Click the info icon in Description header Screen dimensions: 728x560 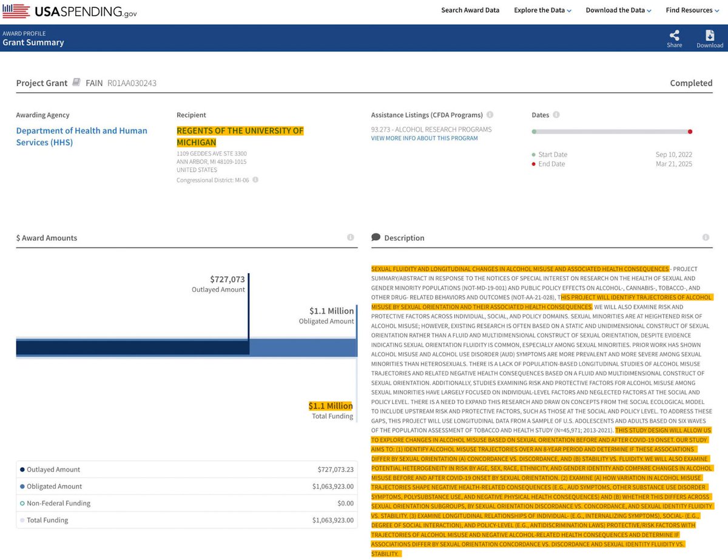pos(706,237)
